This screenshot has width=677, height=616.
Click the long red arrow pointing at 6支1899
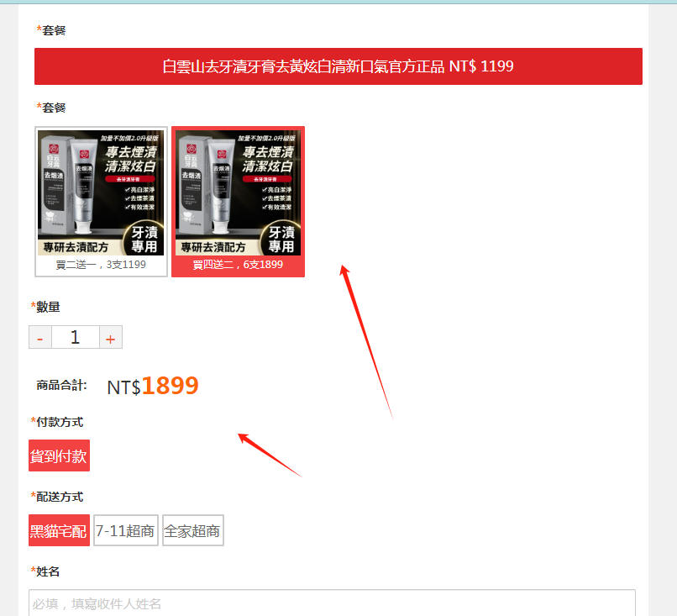click(x=366, y=341)
